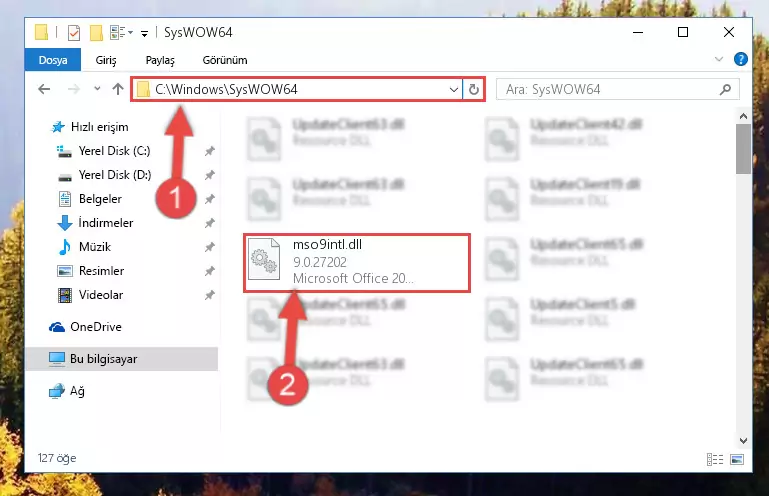Click the İndirmeler download arrow icon

65,223
